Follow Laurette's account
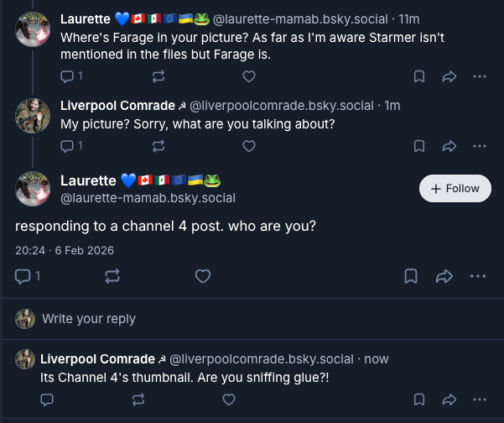Image resolution: width=504 pixels, height=423 pixels. (455, 189)
